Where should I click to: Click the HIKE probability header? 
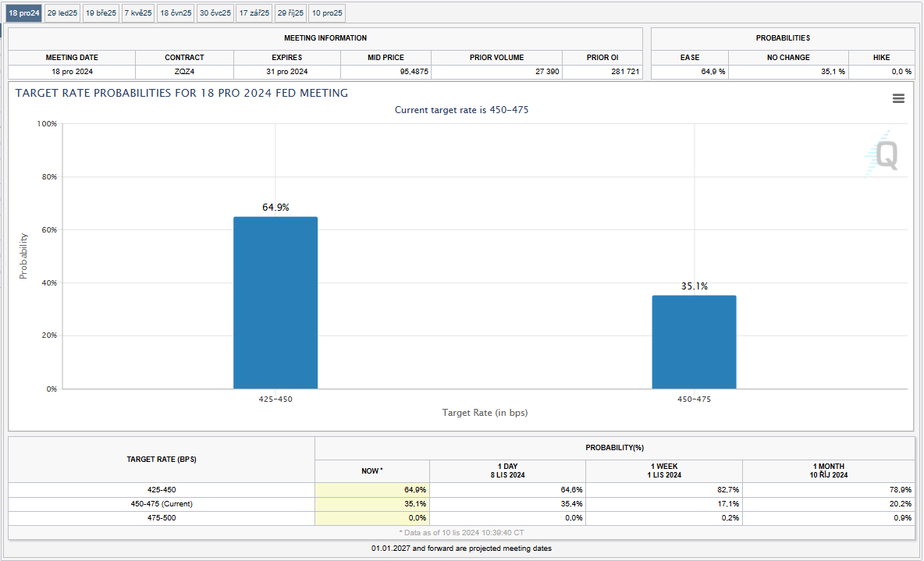pos(882,58)
